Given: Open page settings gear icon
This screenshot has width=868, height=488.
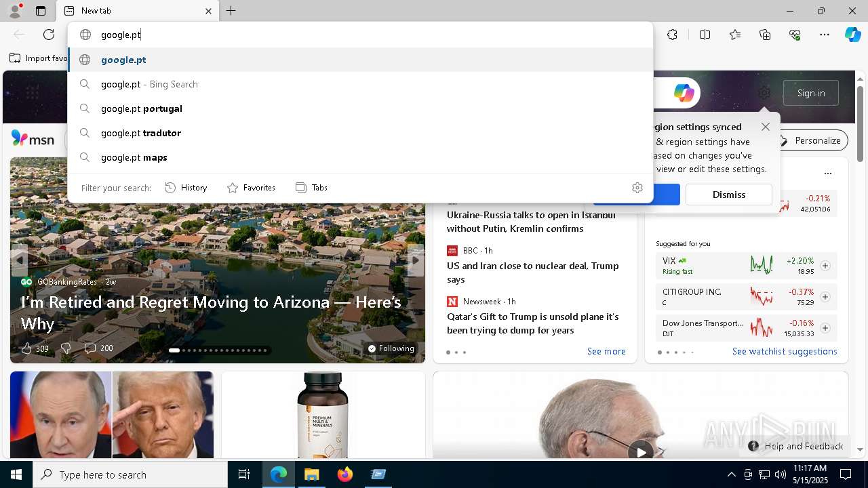Looking at the screenshot, I should coord(764,93).
